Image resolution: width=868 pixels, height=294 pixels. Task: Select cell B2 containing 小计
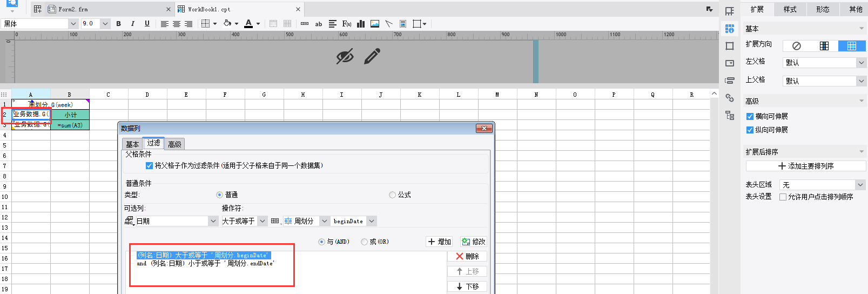tap(70, 115)
